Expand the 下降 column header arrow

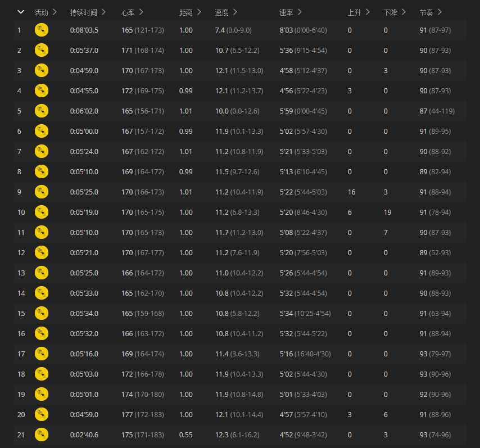[x=404, y=12]
